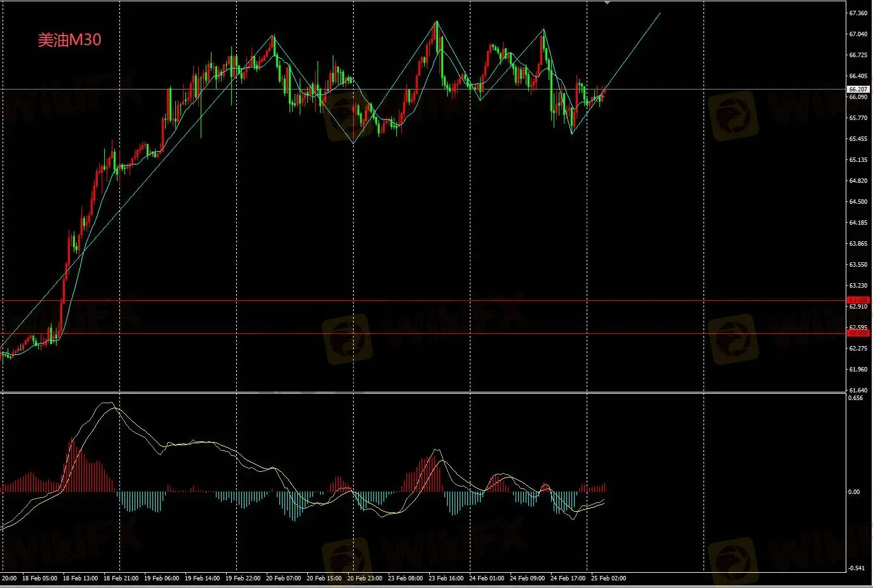Click time axis label 18 Feb 21:00

121,578
